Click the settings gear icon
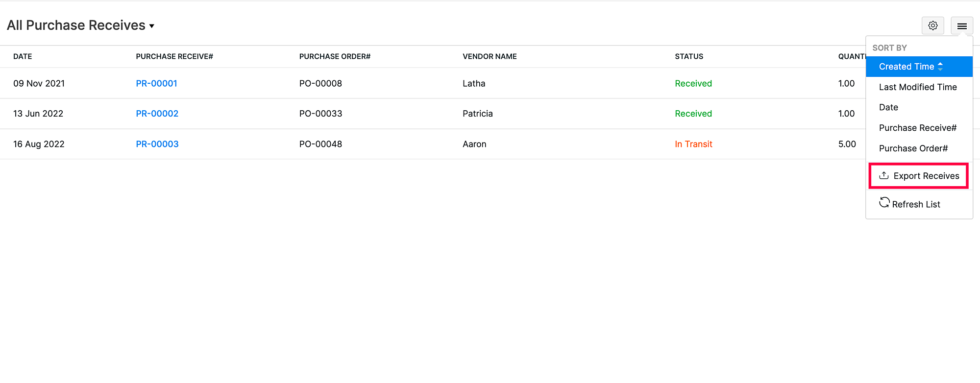This screenshot has height=383, width=980. pos(932,25)
